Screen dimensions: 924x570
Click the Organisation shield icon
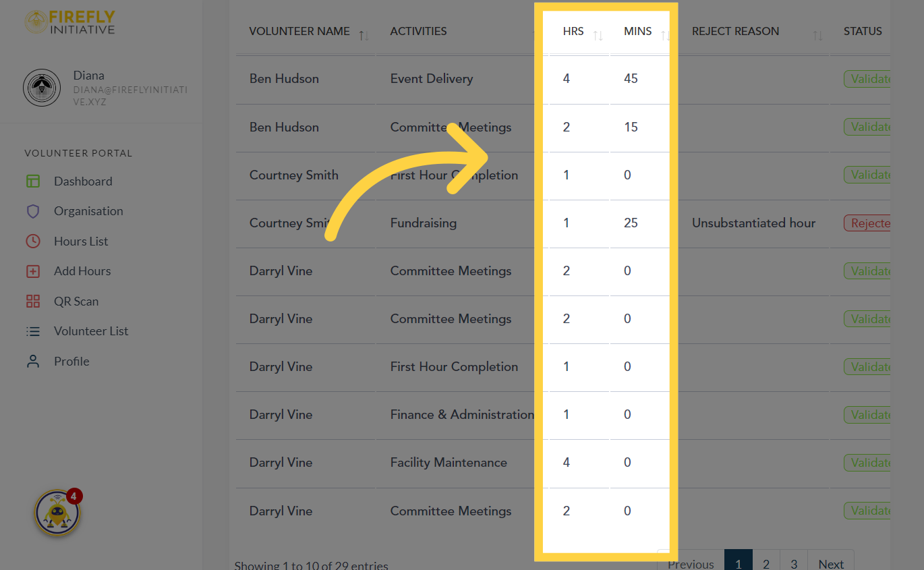coord(33,211)
